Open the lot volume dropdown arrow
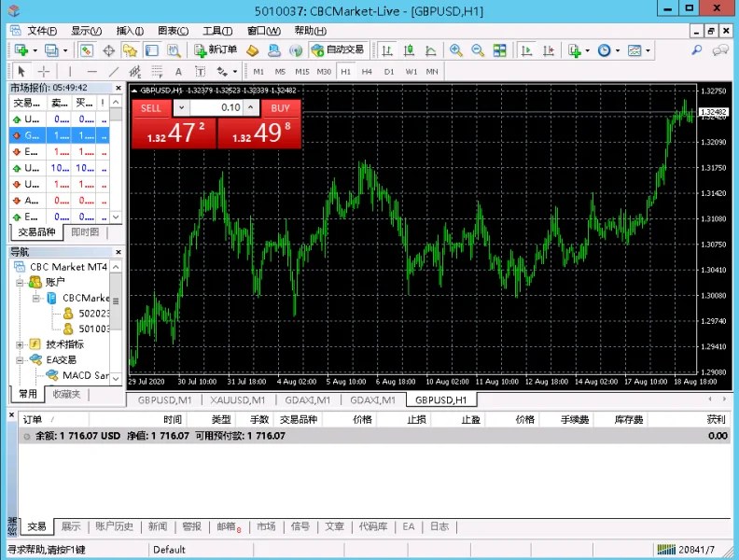Viewport: 739px width, 560px height. 181,107
